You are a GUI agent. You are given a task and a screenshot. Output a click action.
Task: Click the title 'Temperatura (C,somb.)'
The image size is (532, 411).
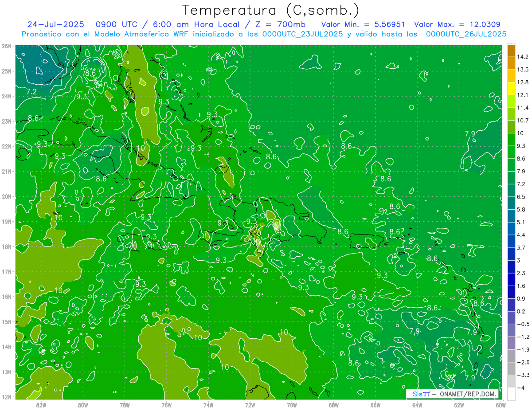click(271, 10)
